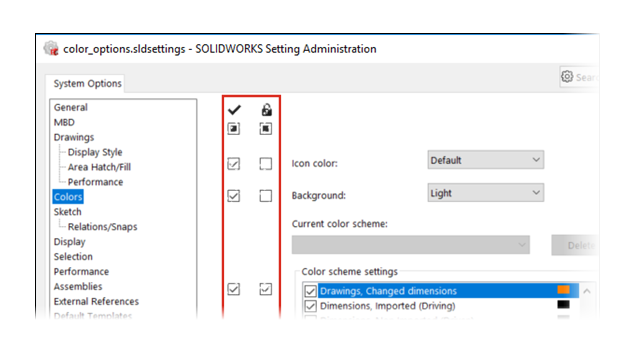Click the orange swatch for Changed dimensions
The height and width of the screenshot is (360, 640).
click(563, 289)
